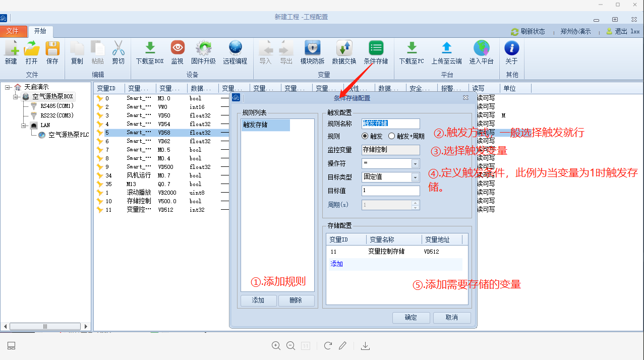Click the download icon in bottom bar
The width and height of the screenshot is (644, 360).
(366, 346)
